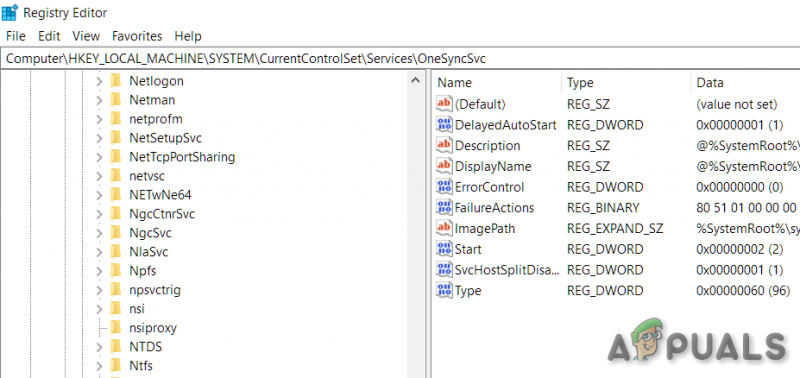Select the Type DWORD value icon
The image size is (800, 378).
444,290
